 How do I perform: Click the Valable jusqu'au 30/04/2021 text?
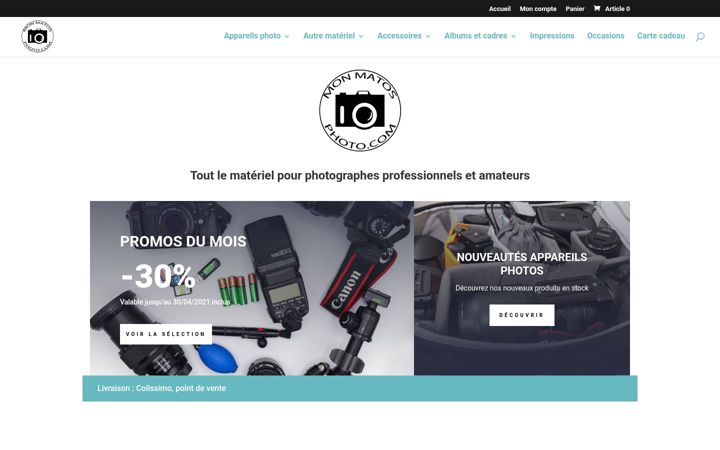(x=174, y=302)
